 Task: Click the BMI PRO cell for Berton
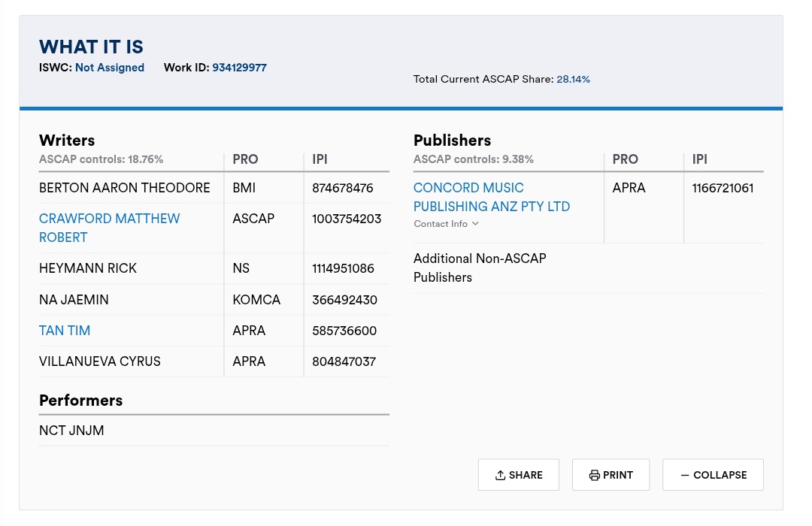244,187
